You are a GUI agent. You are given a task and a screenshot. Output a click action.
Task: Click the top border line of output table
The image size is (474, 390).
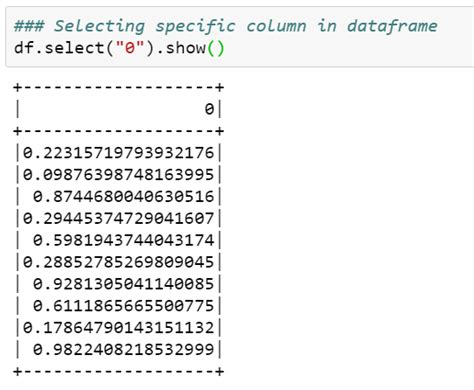tap(118, 88)
